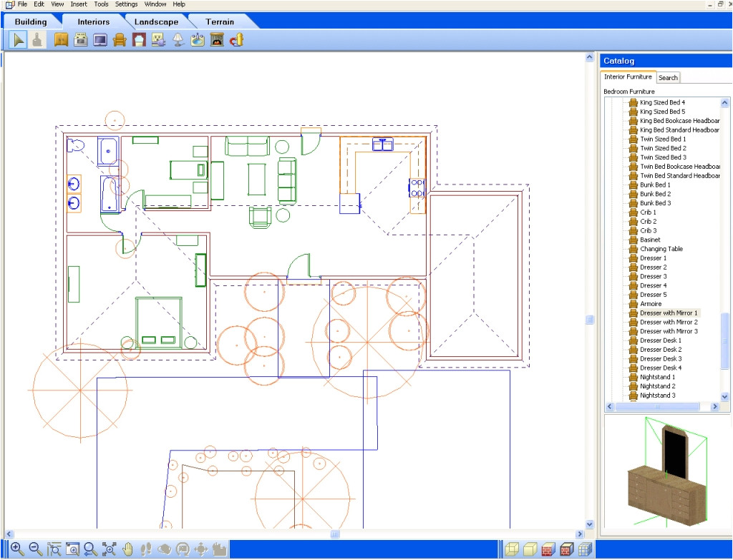Open the Insert menu
This screenshot has width=733, height=560.
[79, 4]
